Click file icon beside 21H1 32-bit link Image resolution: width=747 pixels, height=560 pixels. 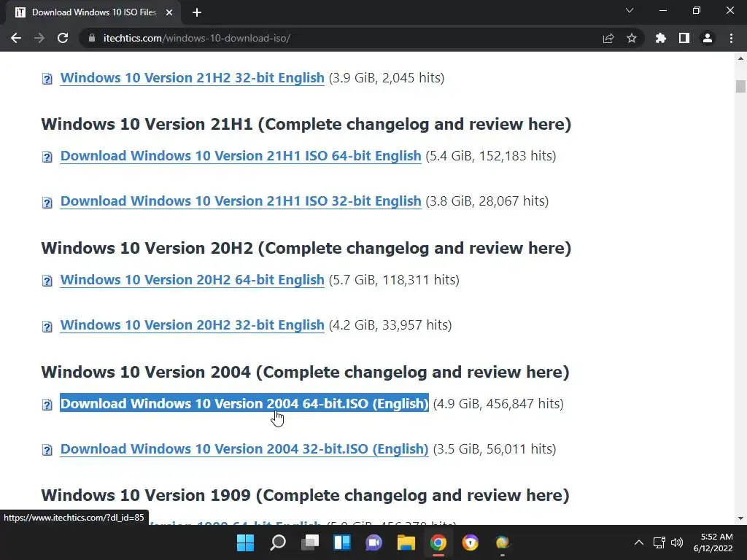(x=47, y=203)
